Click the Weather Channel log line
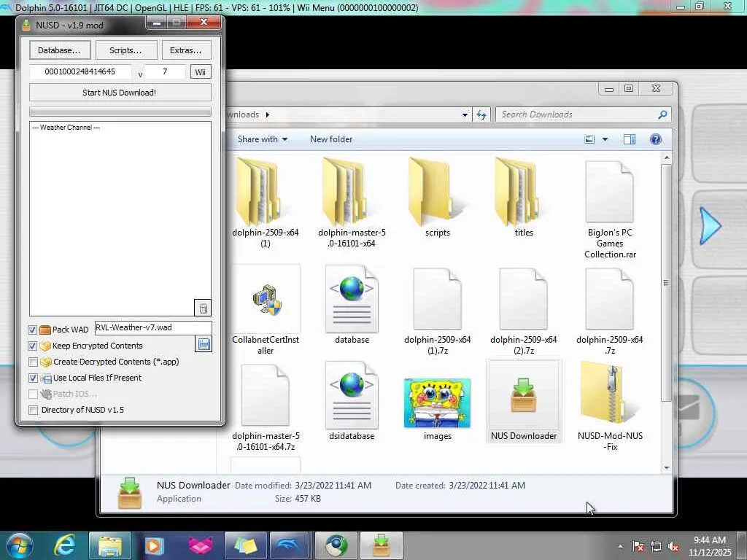Screen dimensions: 747x560 tap(66, 128)
